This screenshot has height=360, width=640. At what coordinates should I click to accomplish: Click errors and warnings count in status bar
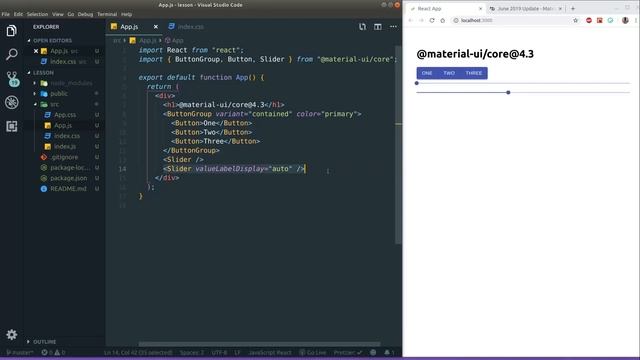coord(53,352)
